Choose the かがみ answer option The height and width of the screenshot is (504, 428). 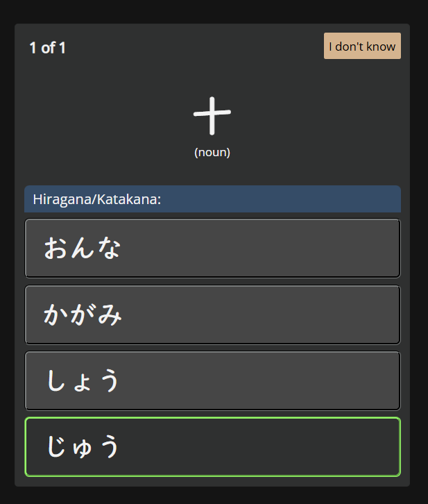coord(212,314)
